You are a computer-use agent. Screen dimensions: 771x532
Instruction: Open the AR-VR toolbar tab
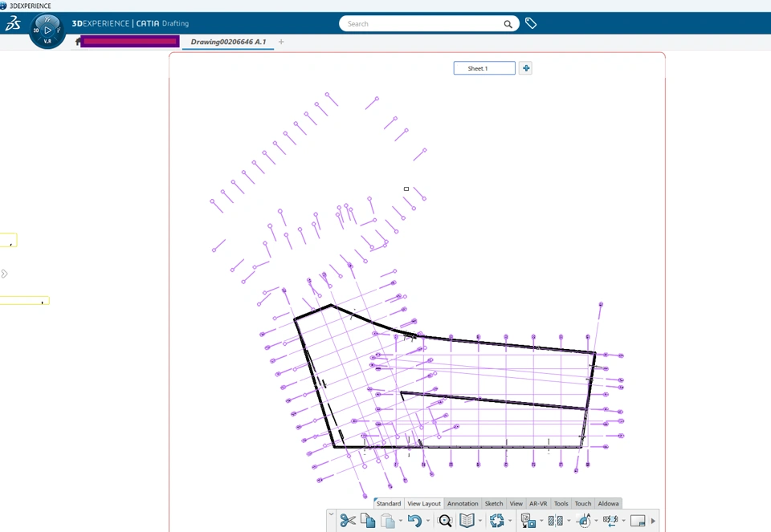(538, 503)
